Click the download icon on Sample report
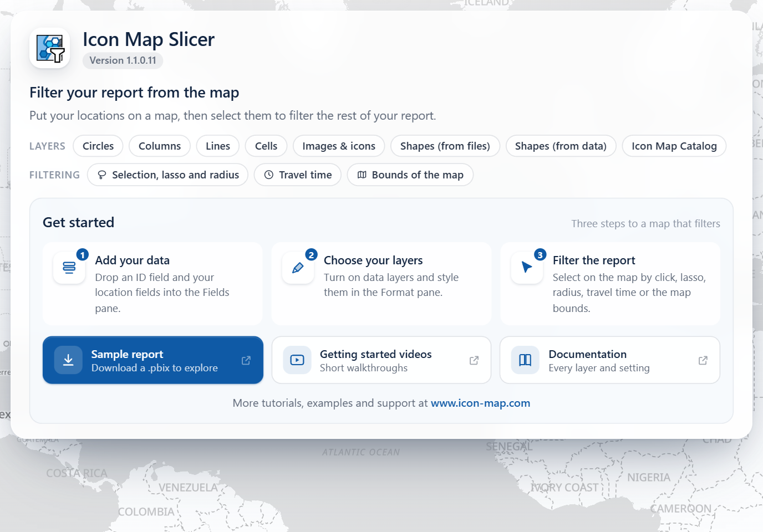The width and height of the screenshot is (763, 532). (x=68, y=360)
